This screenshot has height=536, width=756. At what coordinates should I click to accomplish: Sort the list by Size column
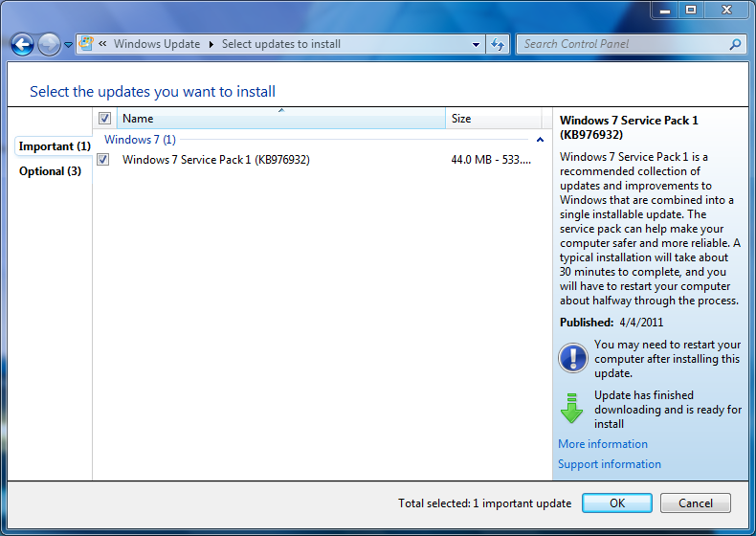point(493,119)
